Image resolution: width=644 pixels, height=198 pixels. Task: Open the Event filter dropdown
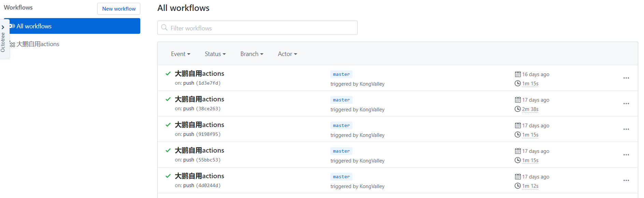pyautogui.click(x=181, y=54)
